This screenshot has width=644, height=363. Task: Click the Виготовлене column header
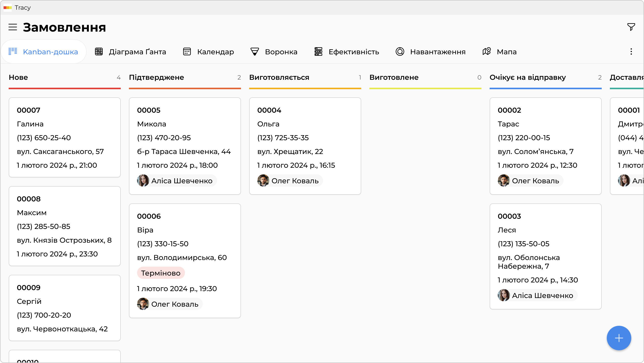tap(394, 77)
